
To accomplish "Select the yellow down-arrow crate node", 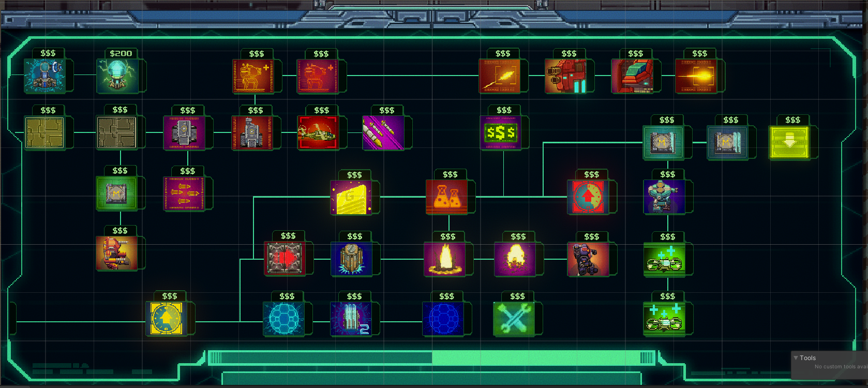I will pyautogui.click(x=790, y=142).
